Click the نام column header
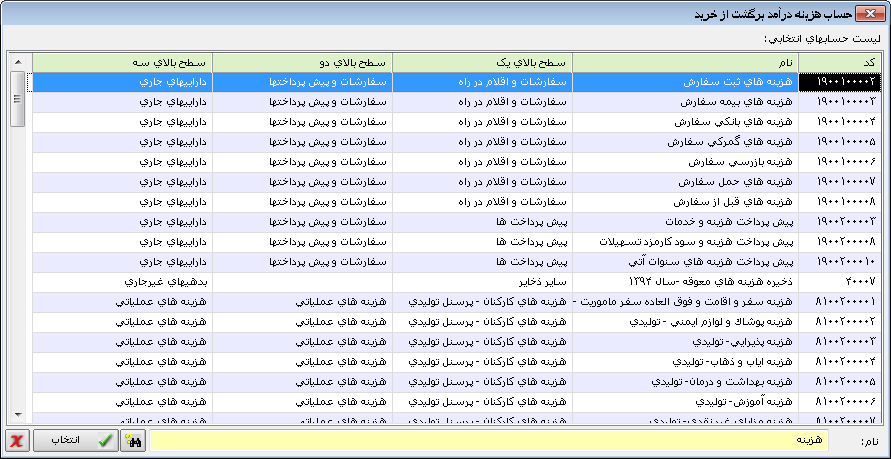Image resolution: width=891 pixels, height=459 pixels. coord(685,62)
